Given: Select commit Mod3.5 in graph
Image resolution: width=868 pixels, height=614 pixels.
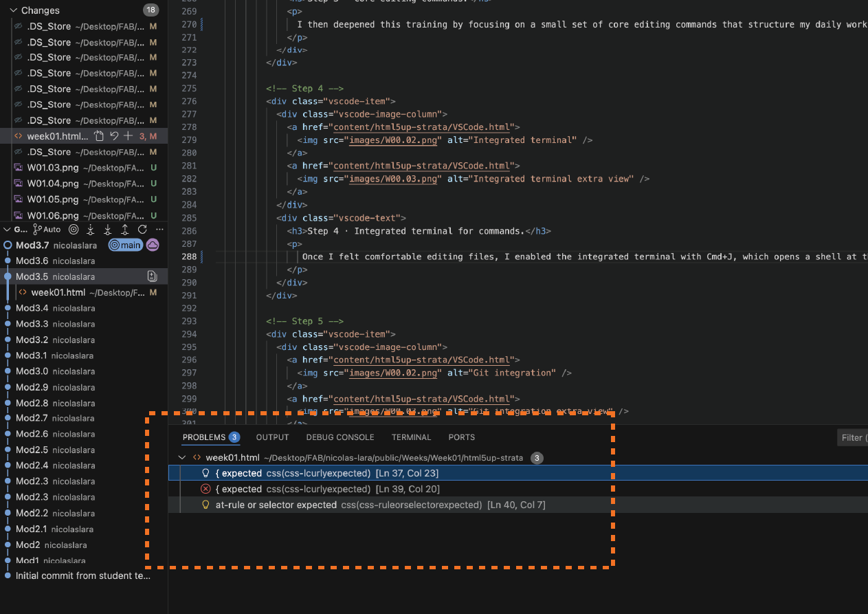Looking at the screenshot, I should coord(84,276).
